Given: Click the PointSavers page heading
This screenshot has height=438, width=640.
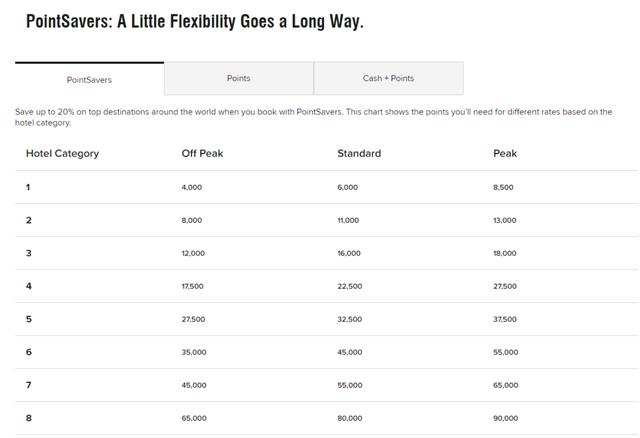Looking at the screenshot, I should coord(195,22).
